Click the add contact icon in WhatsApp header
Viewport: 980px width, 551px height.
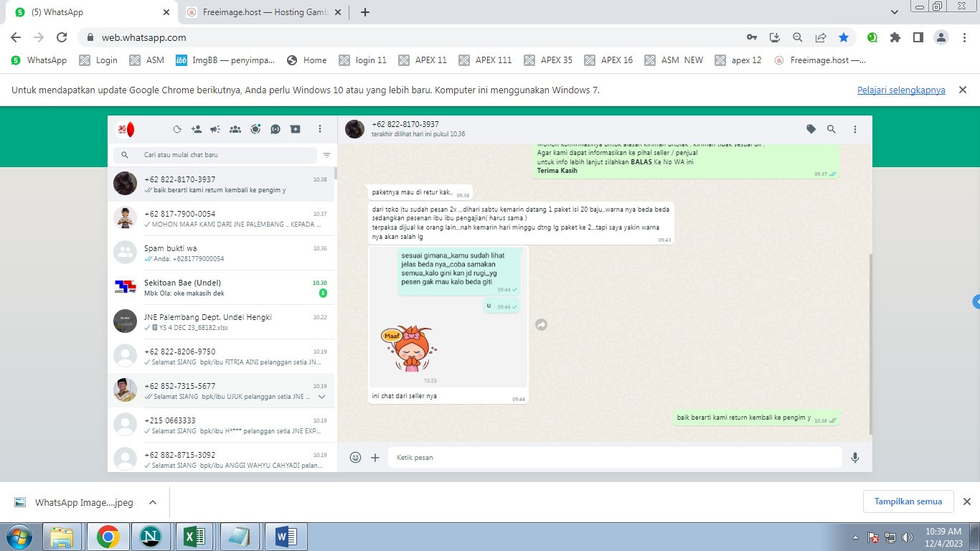(197, 129)
